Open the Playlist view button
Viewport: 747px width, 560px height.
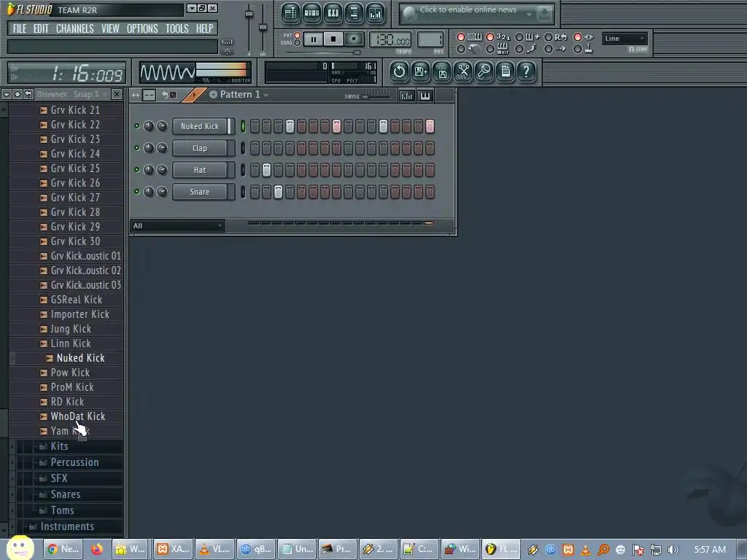[290, 13]
